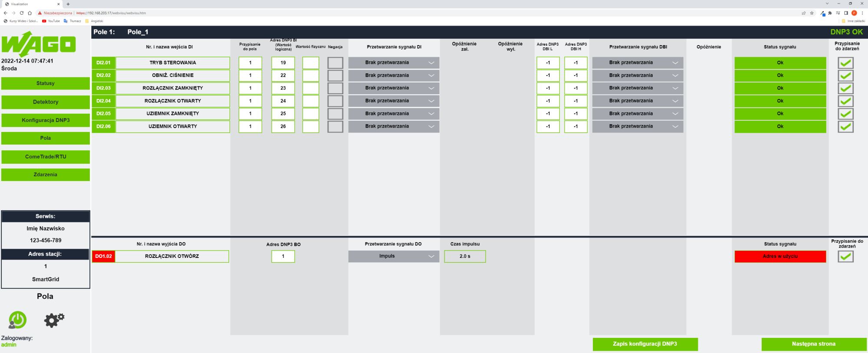
Task: Reload the page with refresh icon
Action: point(22,13)
